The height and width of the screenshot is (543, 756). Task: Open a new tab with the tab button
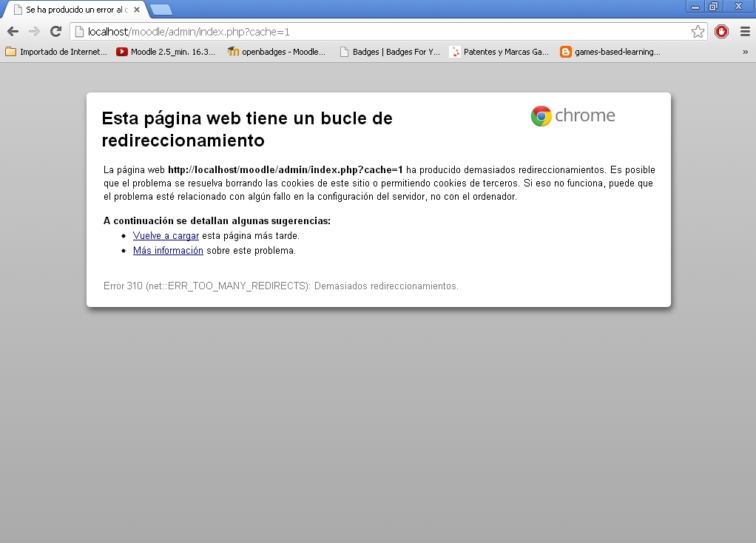pyautogui.click(x=161, y=10)
